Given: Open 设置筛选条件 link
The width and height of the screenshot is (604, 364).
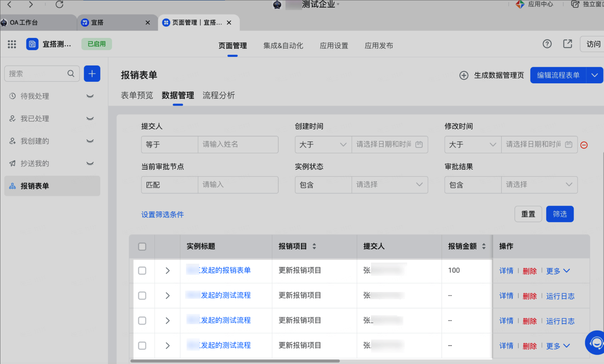Looking at the screenshot, I should click(163, 215).
